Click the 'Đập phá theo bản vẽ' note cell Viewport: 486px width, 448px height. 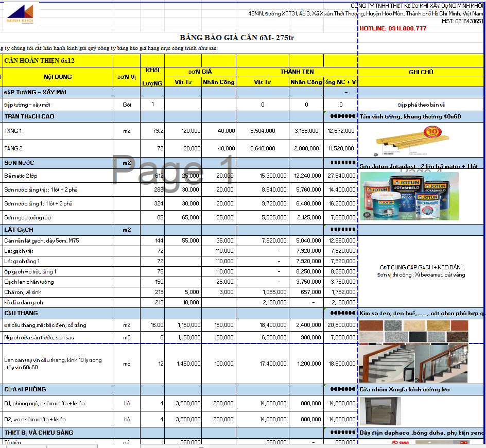point(421,105)
